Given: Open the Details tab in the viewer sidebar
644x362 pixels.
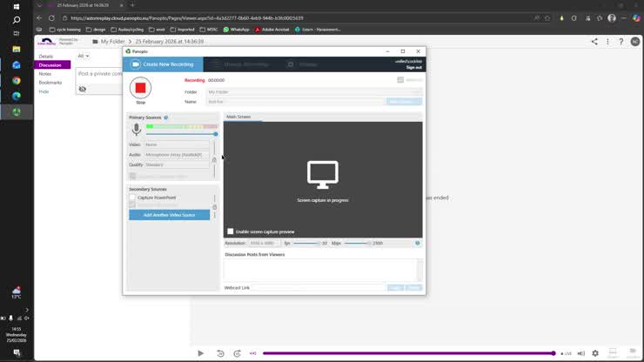Looking at the screenshot, I should pos(46,57).
